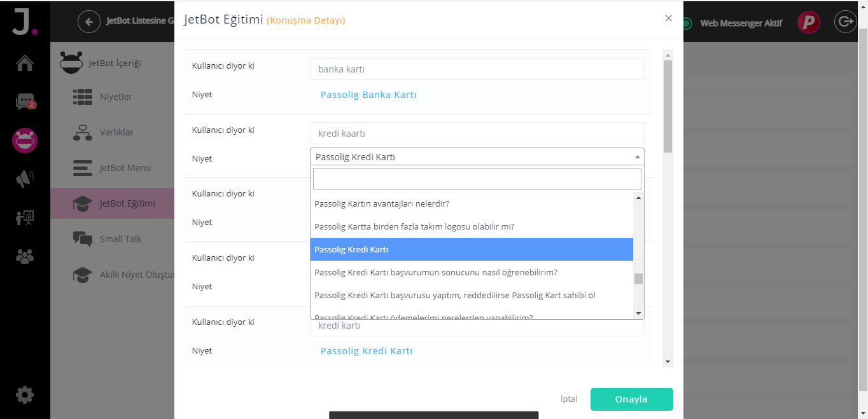The image size is (868, 419).
Task: Click dialog scrollbar down arrow
Action: pyautogui.click(x=668, y=362)
